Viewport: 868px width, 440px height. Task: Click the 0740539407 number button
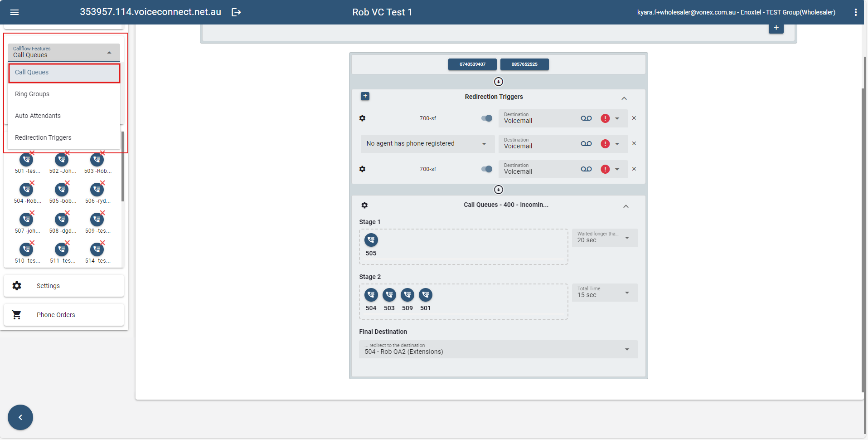pyautogui.click(x=472, y=64)
